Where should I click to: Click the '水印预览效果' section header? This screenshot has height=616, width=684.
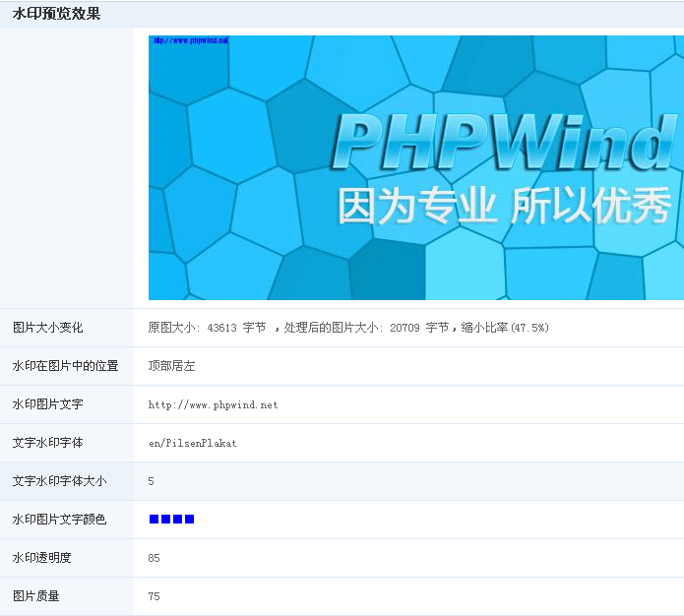[57, 14]
